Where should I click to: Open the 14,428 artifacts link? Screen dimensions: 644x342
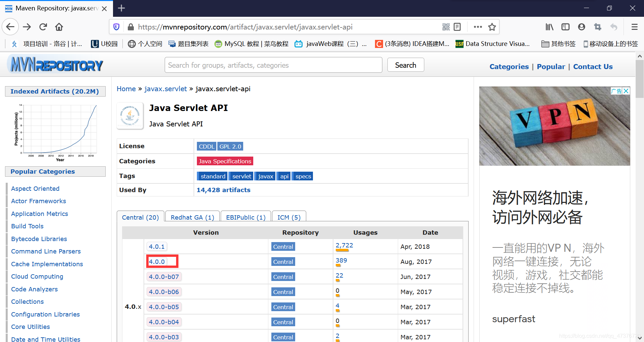click(223, 190)
